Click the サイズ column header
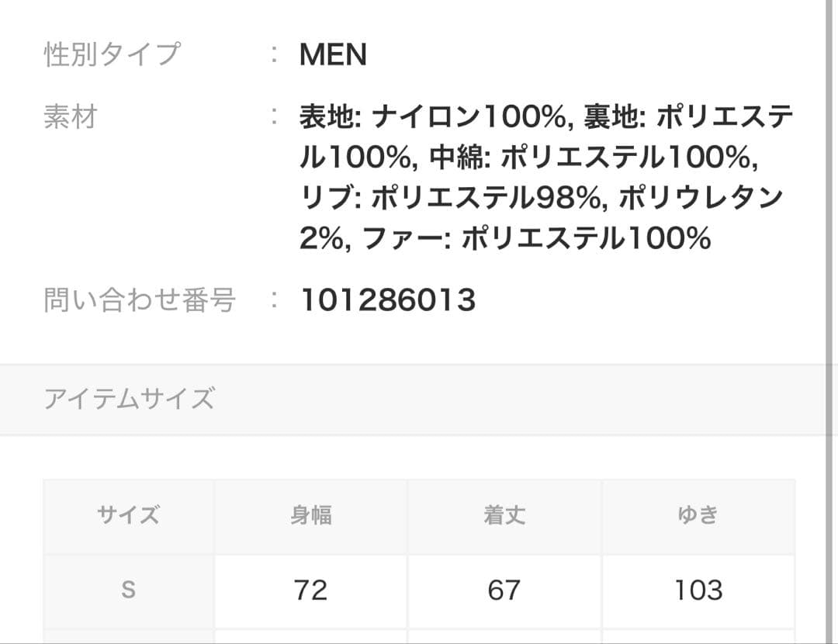This screenshot has height=644, width=838. [x=129, y=515]
